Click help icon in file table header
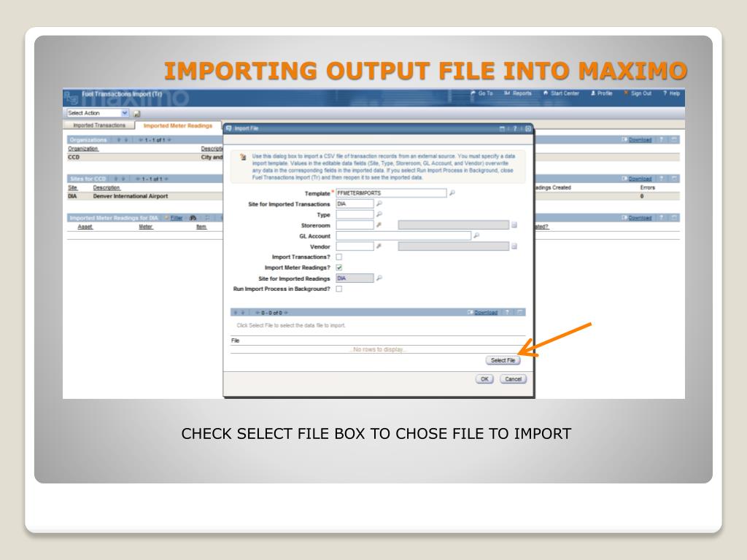 [508, 312]
